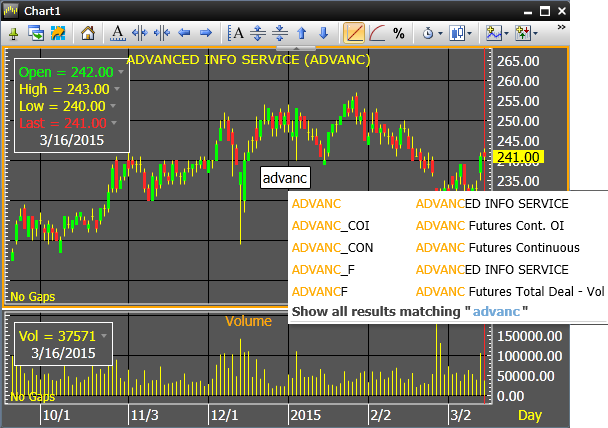This screenshot has height=428, width=608.
Task: Select ADVANC_COI suggestion
Action: click(331, 226)
